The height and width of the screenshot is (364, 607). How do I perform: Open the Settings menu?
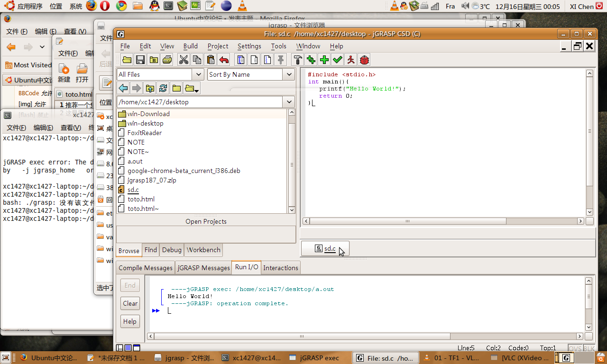[249, 46]
